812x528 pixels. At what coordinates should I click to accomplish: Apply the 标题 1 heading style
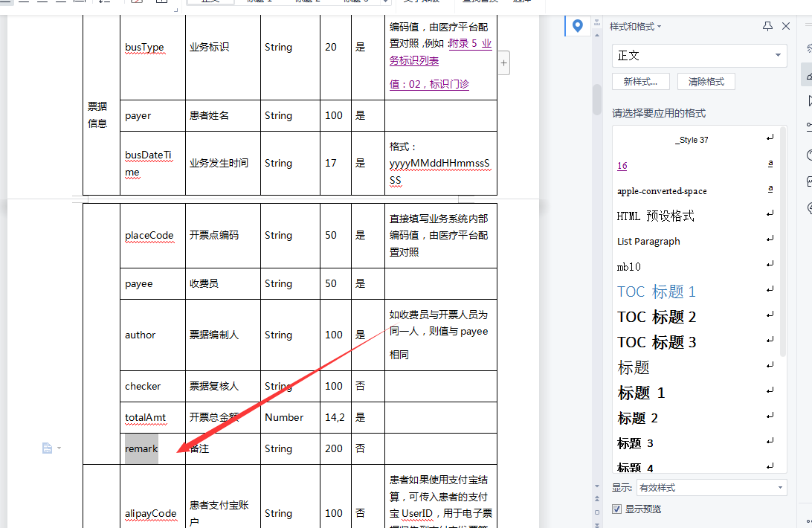click(x=695, y=393)
